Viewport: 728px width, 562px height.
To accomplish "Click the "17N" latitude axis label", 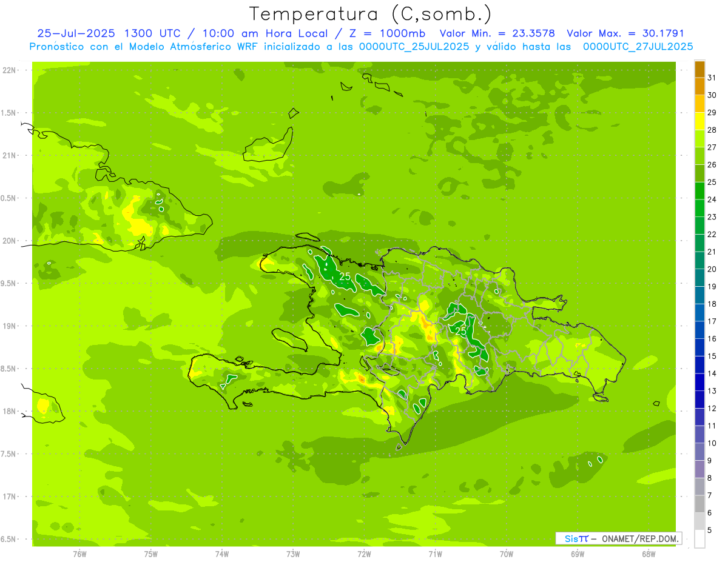I will [9, 497].
